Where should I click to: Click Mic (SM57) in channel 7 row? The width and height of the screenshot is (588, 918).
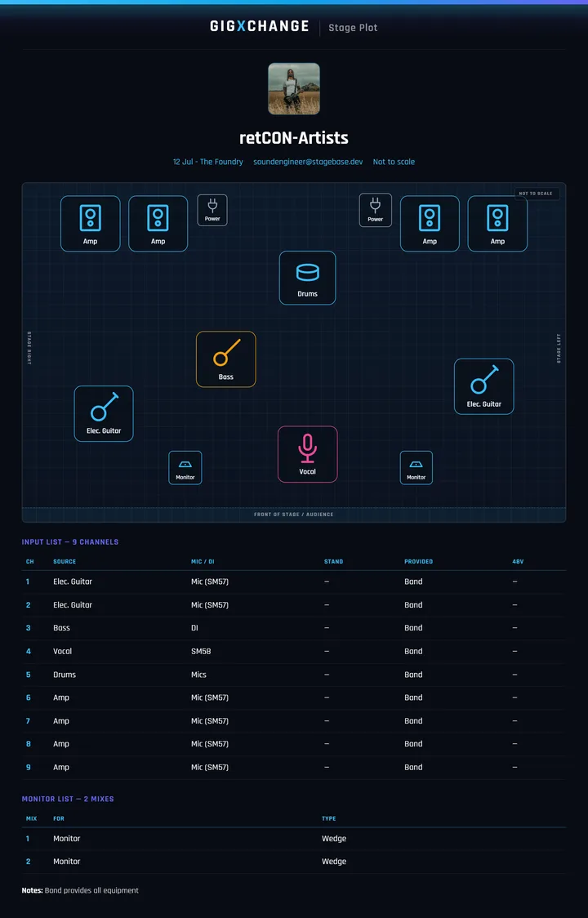click(x=210, y=720)
